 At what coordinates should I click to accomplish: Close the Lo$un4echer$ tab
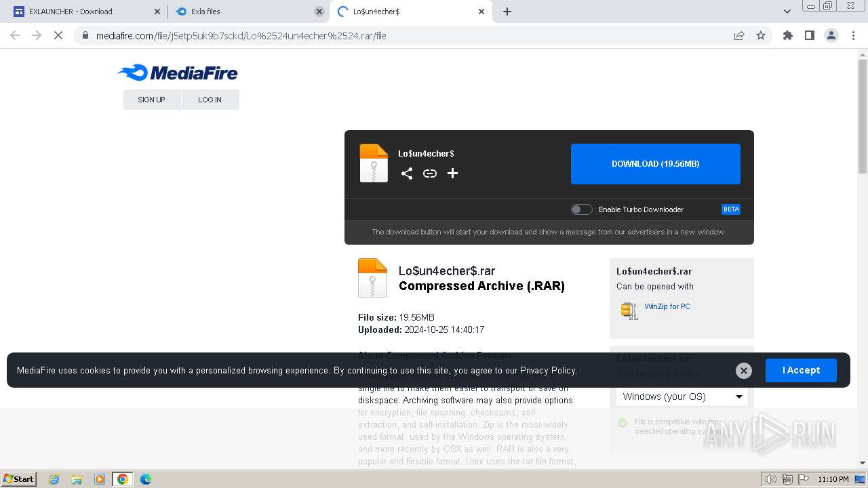(481, 12)
